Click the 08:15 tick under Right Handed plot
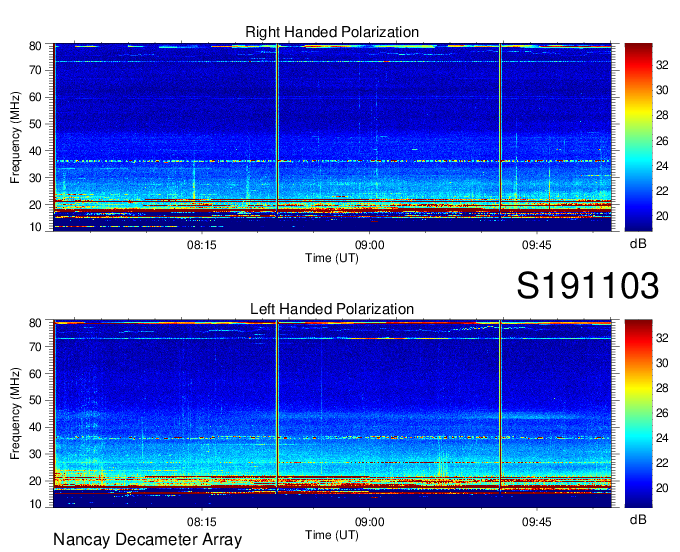The height and width of the screenshot is (552, 680). click(x=202, y=245)
